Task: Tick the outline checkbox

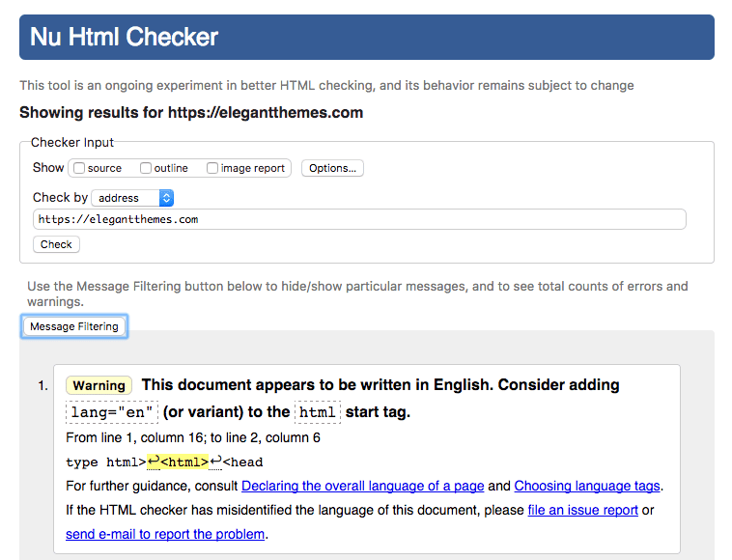Action: 146,168
